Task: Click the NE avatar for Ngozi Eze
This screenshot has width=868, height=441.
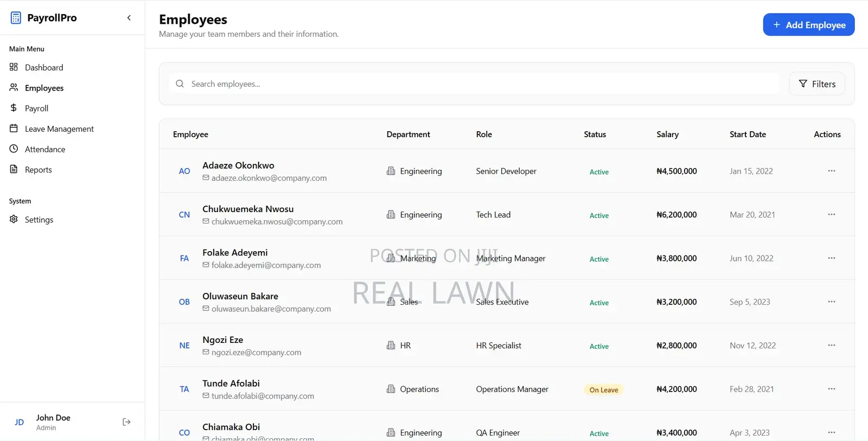Action: (x=184, y=346)
